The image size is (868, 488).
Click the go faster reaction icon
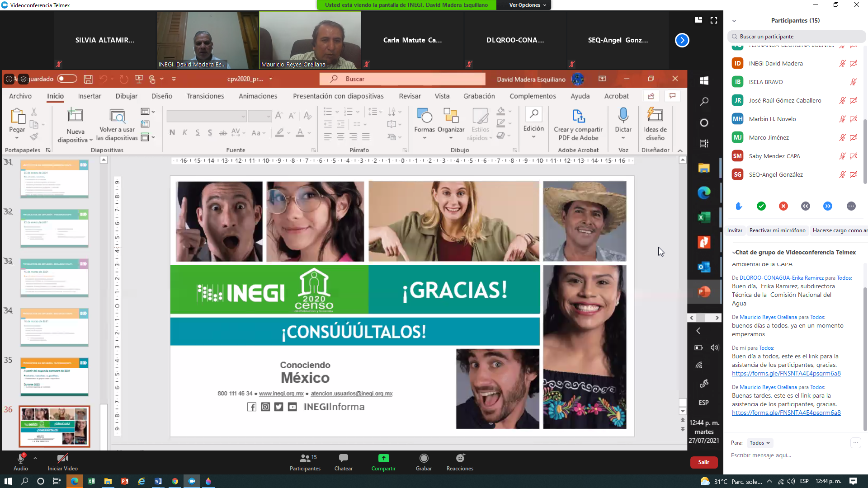[x=828, y=206]
